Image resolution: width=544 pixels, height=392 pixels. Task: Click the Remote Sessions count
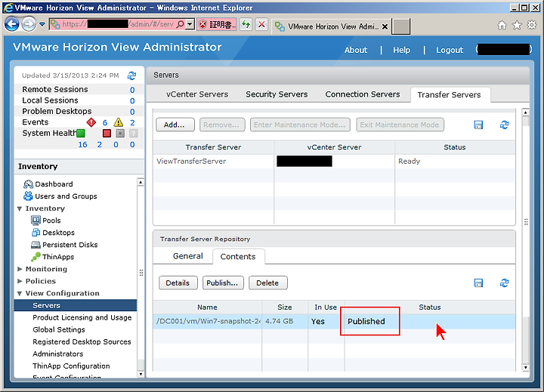[x=132, y=90]
